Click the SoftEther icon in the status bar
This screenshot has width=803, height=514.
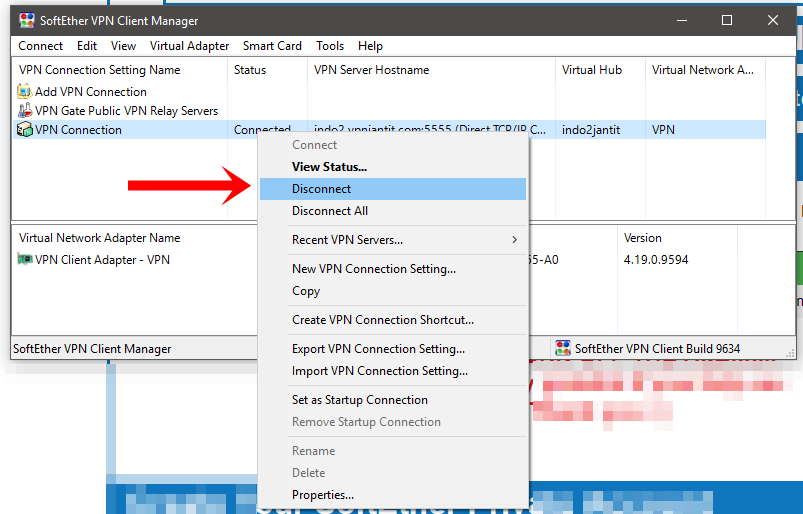click(x=563, y=348)
